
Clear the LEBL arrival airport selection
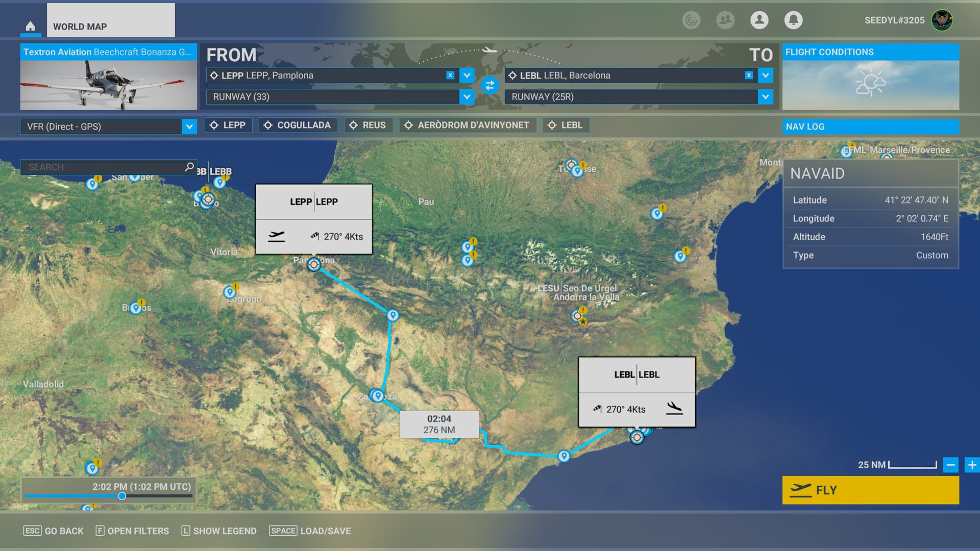point(749,76)
